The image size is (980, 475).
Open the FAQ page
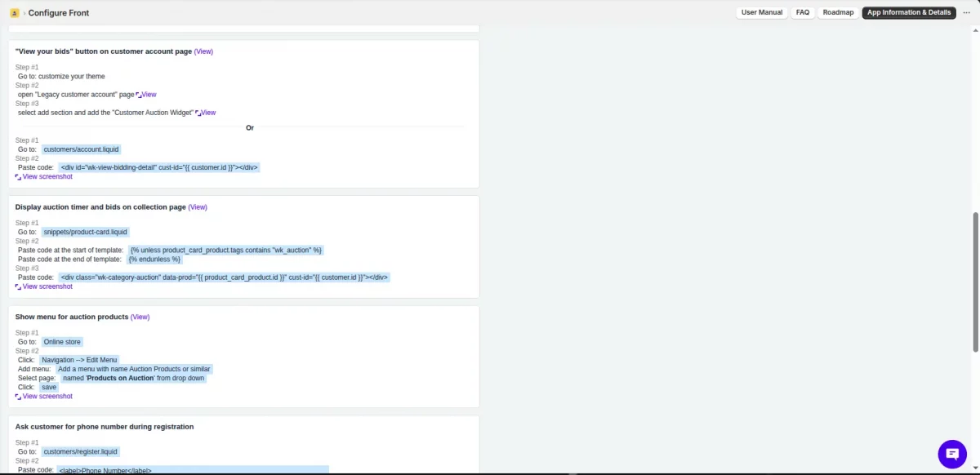tap(803, 13)
